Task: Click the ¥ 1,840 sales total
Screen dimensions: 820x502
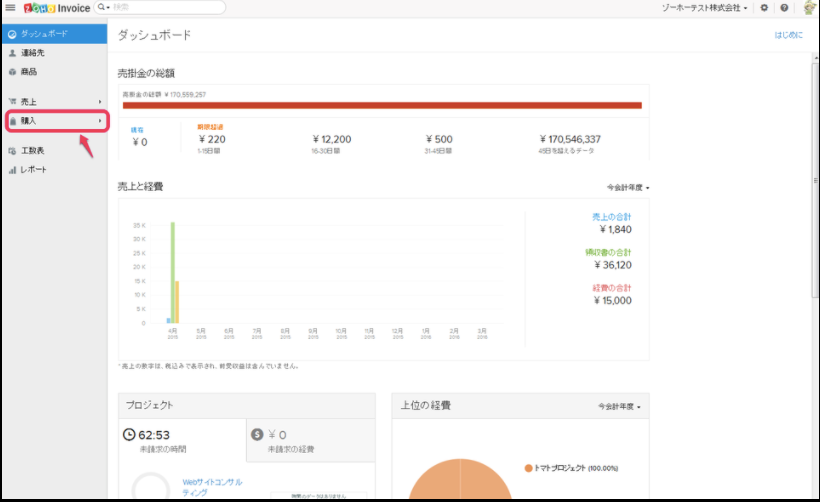Action: [x=615, y=230]
